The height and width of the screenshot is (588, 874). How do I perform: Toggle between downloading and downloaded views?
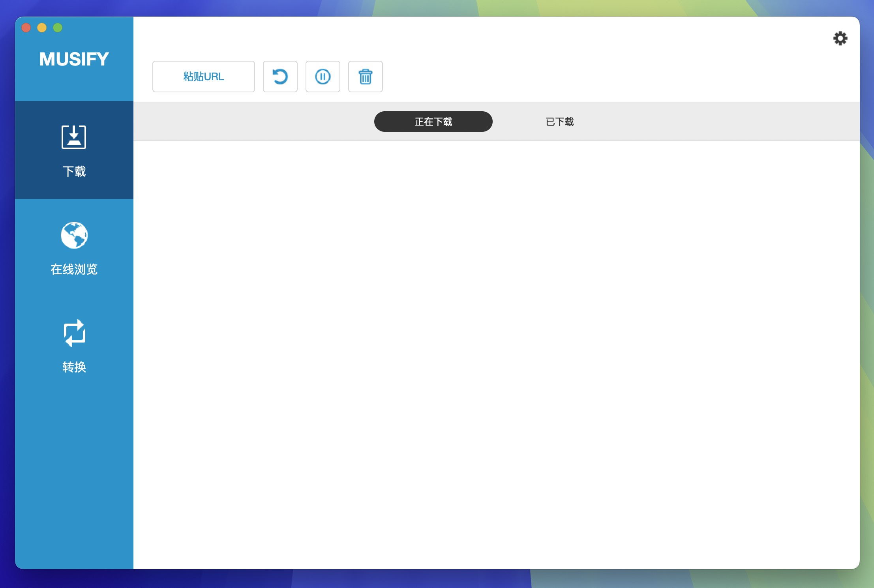559,122
